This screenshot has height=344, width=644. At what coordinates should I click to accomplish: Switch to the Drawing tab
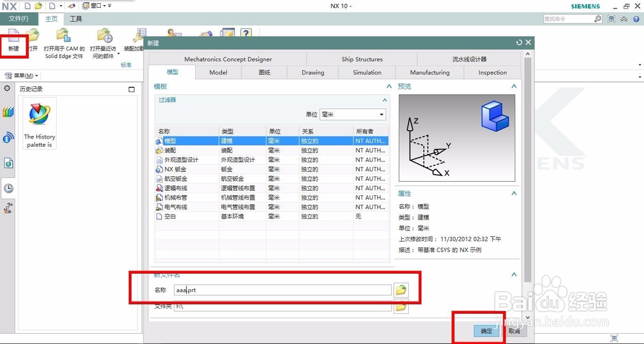pos(313,72)
